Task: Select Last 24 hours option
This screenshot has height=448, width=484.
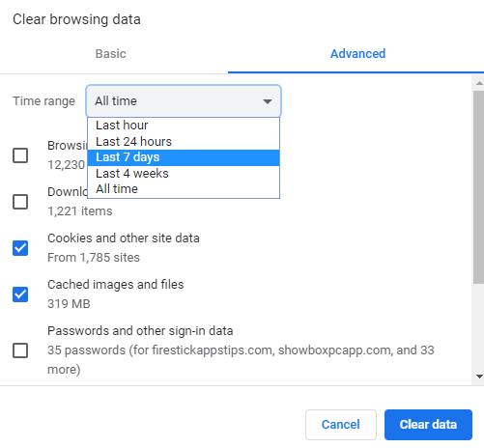Action: [x=184, y=142]
